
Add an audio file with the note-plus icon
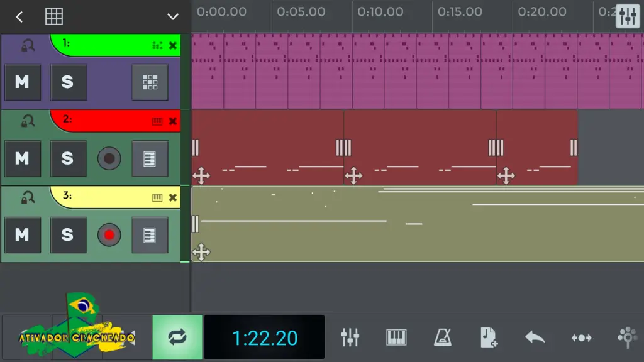[x=489, y=337]
